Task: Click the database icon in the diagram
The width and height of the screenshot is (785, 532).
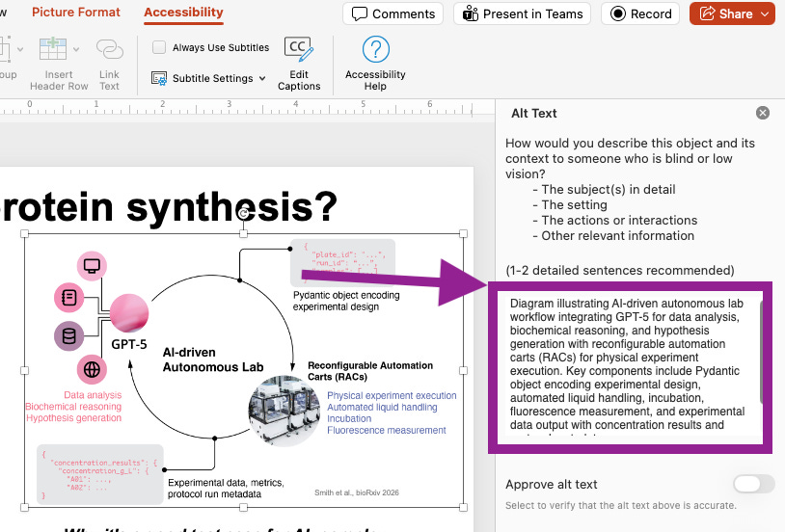Action: tap(69, 335)
